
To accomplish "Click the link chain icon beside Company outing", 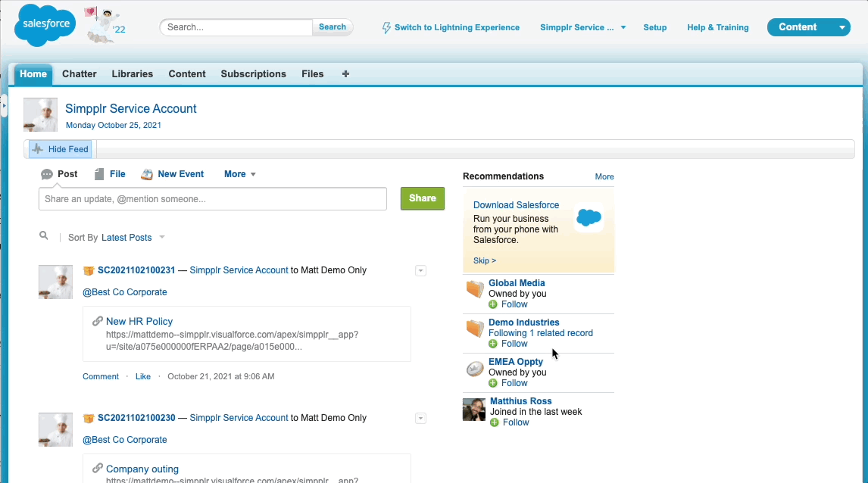I will pyautogui.click(x=98, y=468).
